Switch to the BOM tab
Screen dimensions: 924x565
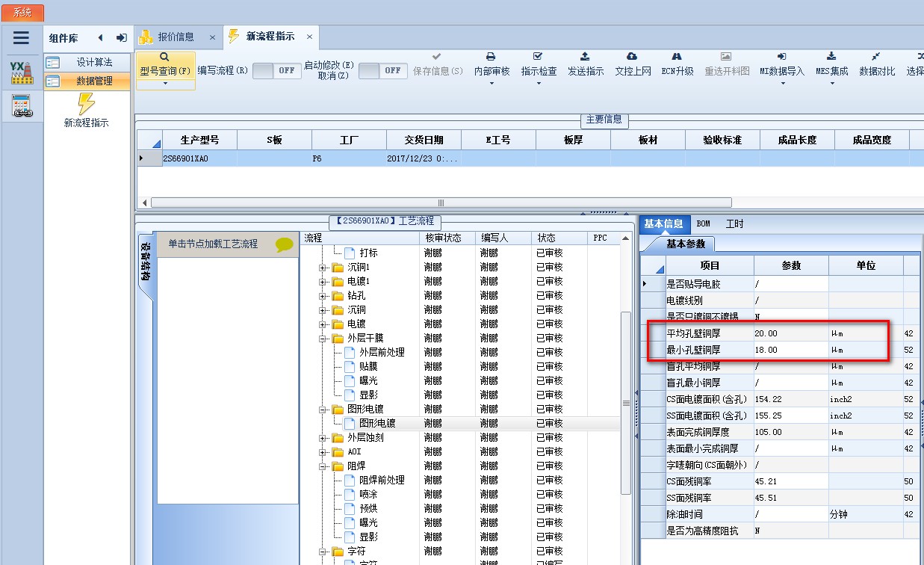tap(703, 223)
